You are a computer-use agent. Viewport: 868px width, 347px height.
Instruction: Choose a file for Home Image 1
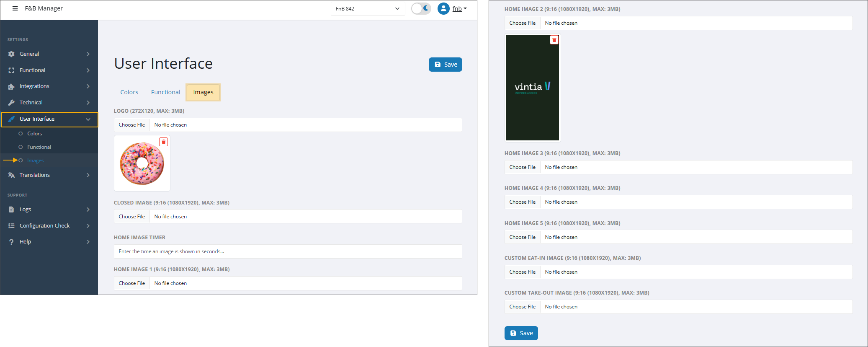click(132, 283)
